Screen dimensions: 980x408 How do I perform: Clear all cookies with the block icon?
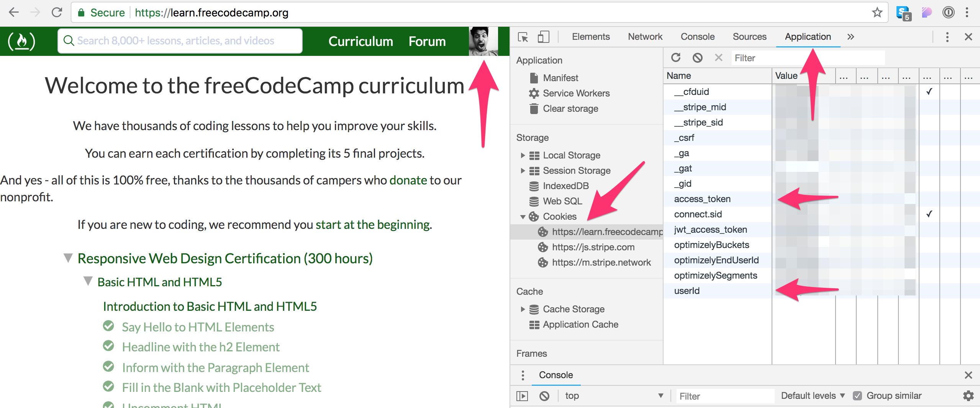pyautogui.click(x=697, y=57)
